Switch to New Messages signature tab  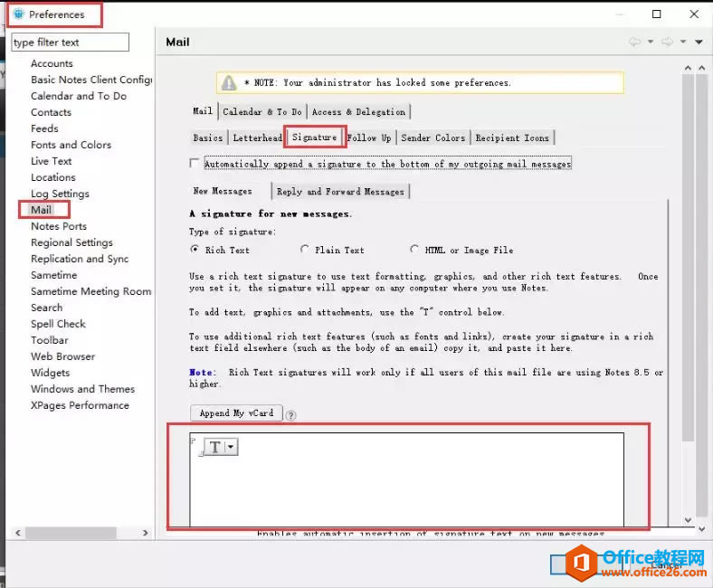(x=223, y=191)
